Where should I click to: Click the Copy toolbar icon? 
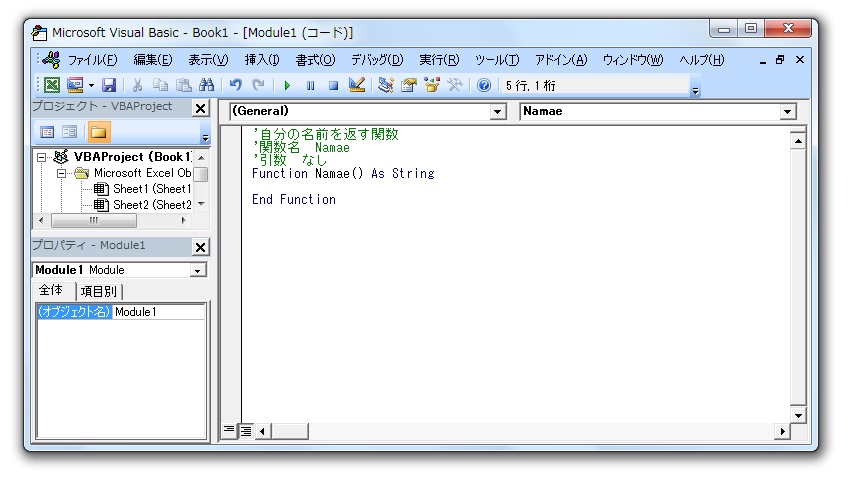160,85
